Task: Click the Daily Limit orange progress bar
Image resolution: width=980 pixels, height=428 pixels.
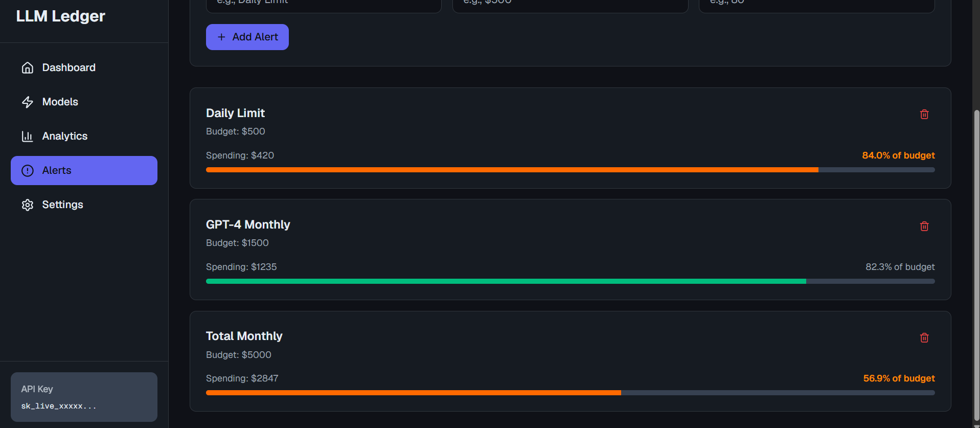Action: point(570,170)
